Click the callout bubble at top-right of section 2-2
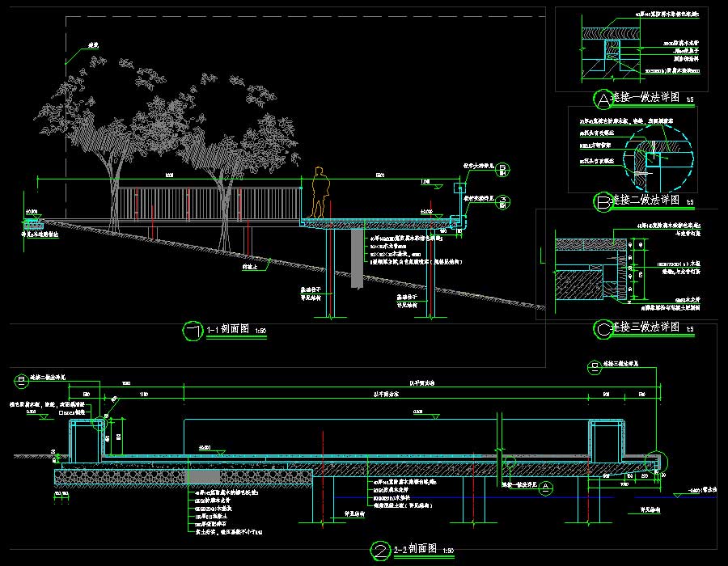 point(596,367)
